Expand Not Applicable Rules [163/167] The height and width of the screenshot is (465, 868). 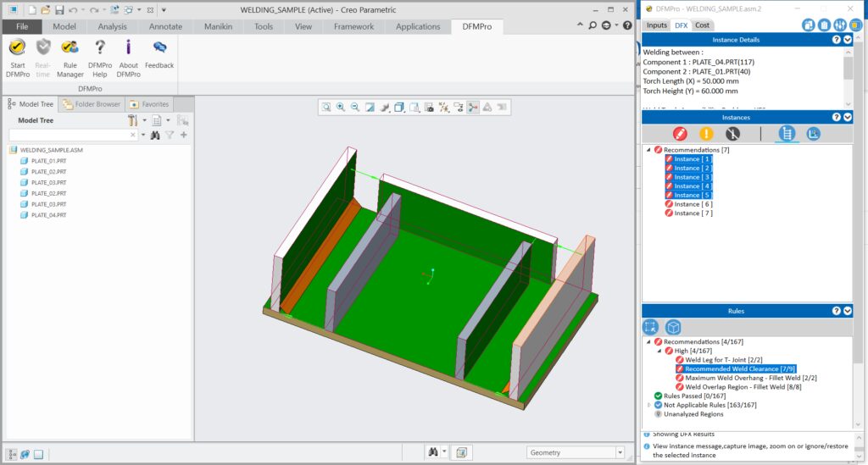pyautogui.click(x=648, y=405)
